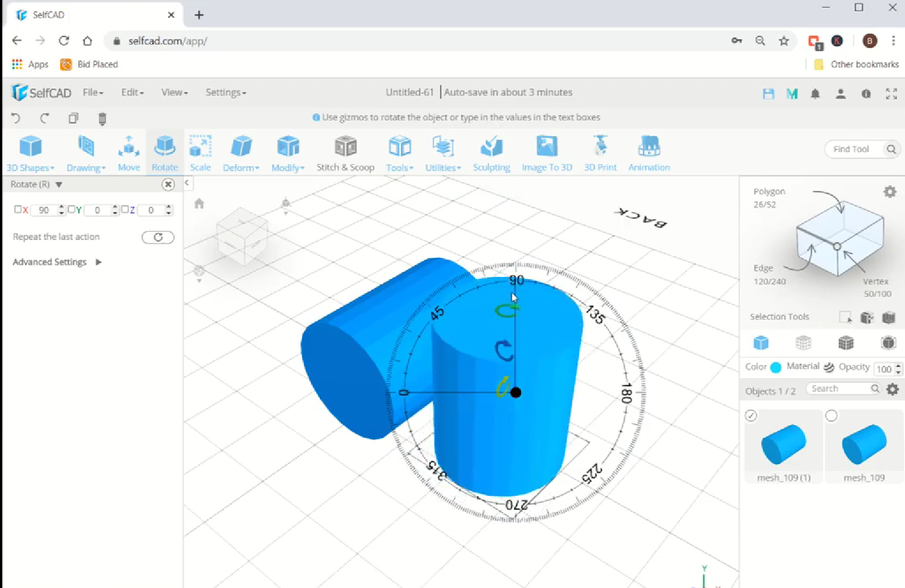Click the green rotation gizmo ring
905x588 pixels.
(x=505, y=310)
